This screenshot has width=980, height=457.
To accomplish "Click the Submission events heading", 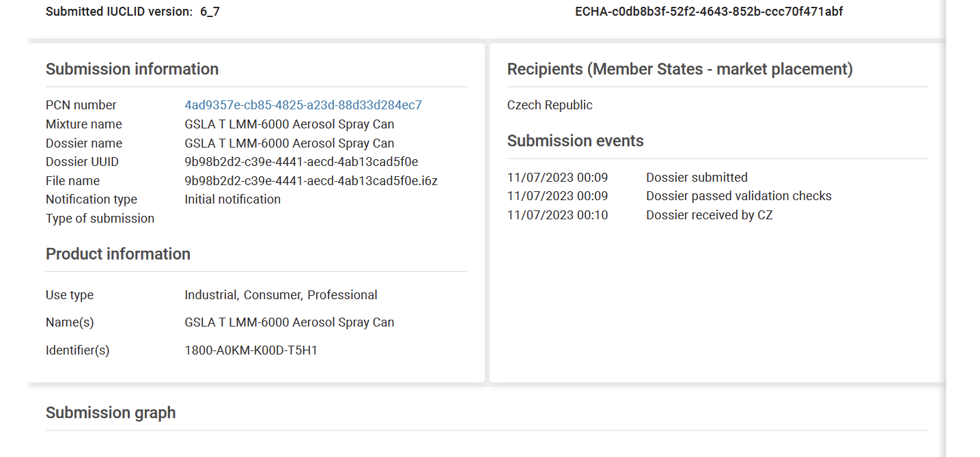I will tap(575, 141).
